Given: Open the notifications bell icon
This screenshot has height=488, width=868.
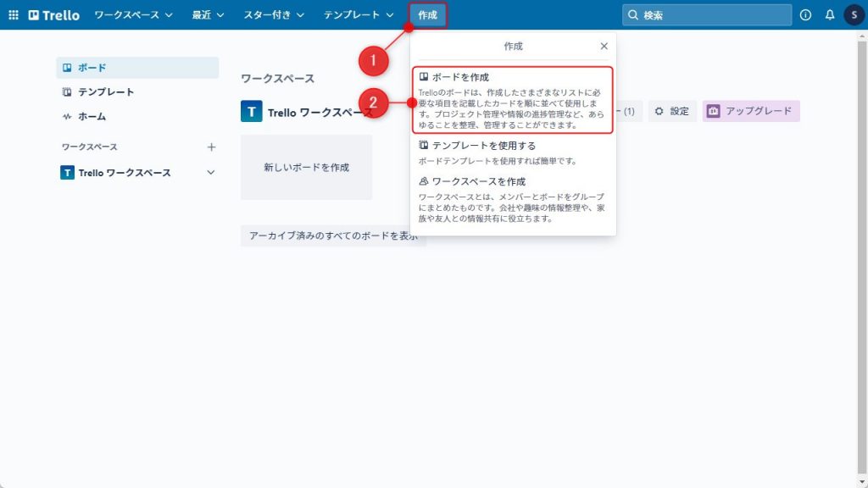Looking at the screenshot, I should click(829, 15).
